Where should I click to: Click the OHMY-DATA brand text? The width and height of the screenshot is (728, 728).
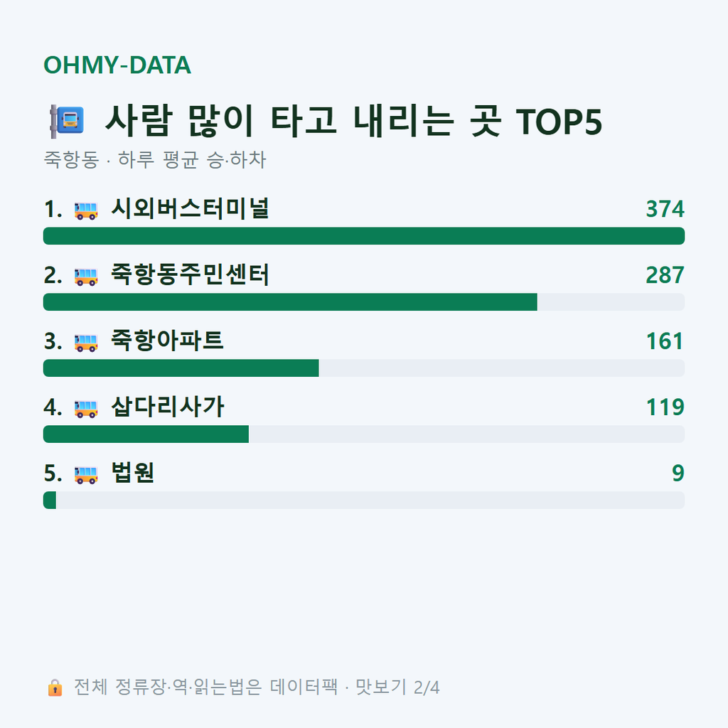click(x=117, y=65)
